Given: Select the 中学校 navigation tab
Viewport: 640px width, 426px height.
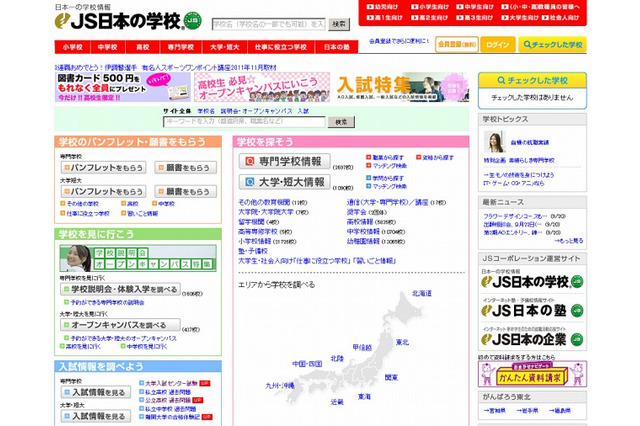Looking at the screenshot, I should [108, 47].
